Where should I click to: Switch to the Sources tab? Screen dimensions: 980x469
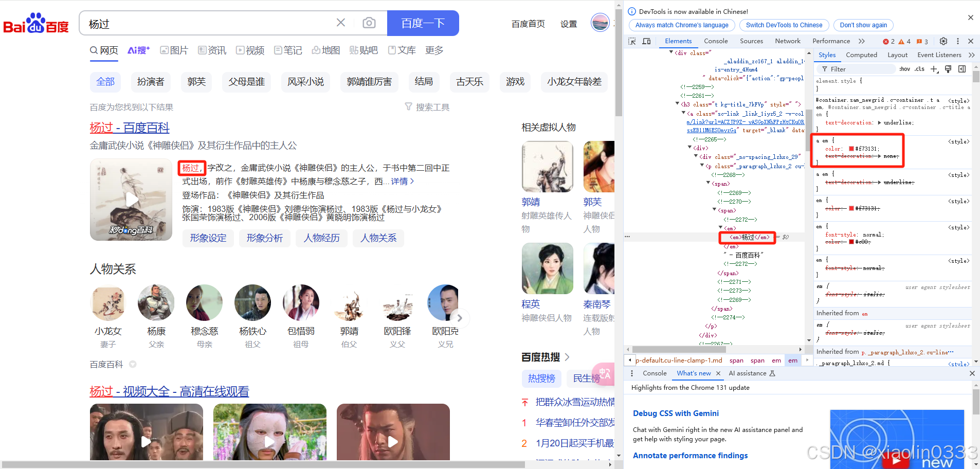[x=751, y=41]
